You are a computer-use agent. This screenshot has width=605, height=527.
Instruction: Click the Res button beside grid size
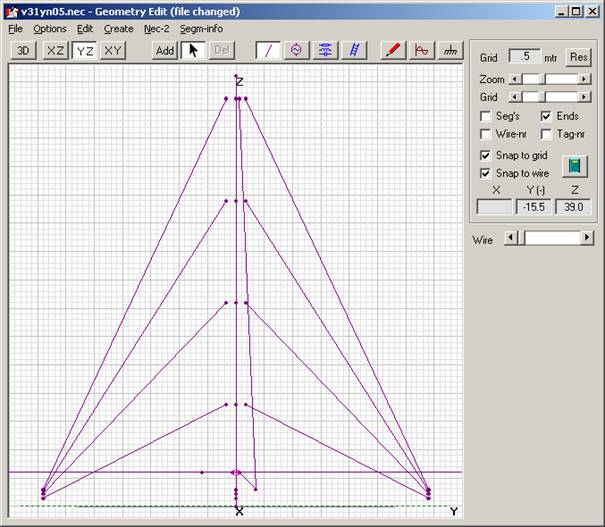[578, 57]
